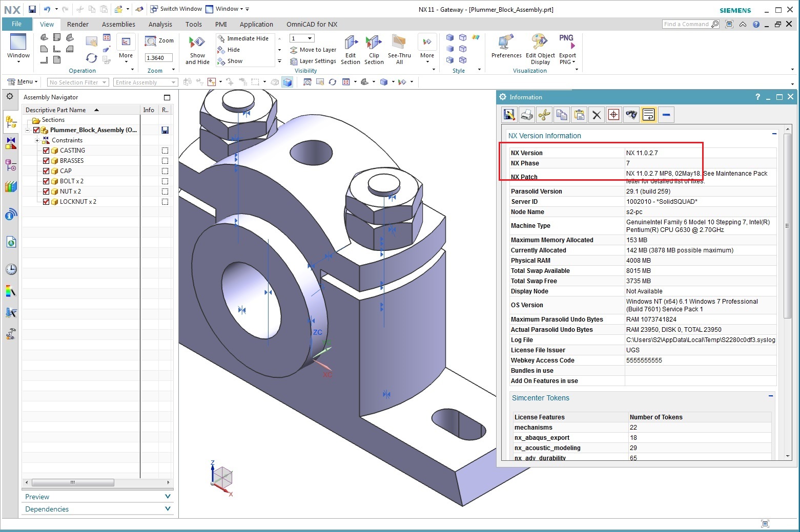The width and height of the screenshot is (800, 532).
Task: Switch to the Analysis tab
Action: (x=160, y=24)
